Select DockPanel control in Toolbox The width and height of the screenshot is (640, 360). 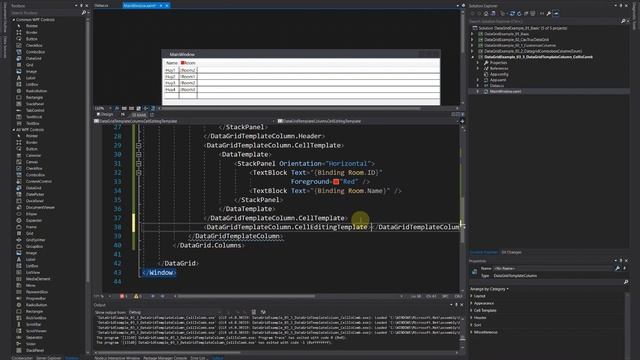pos(35,201)
